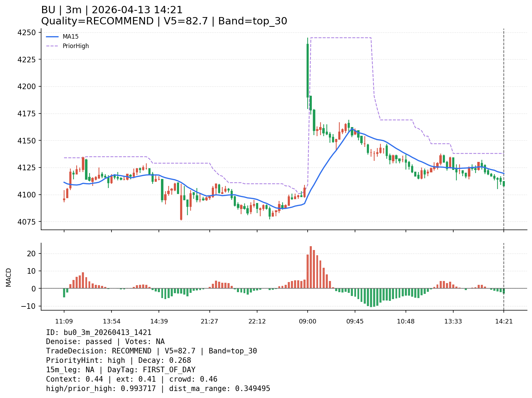Click the Quality=RECOMMEND subtitle line
This screenshot has width=532, height=398.
[x=164, y=21]
